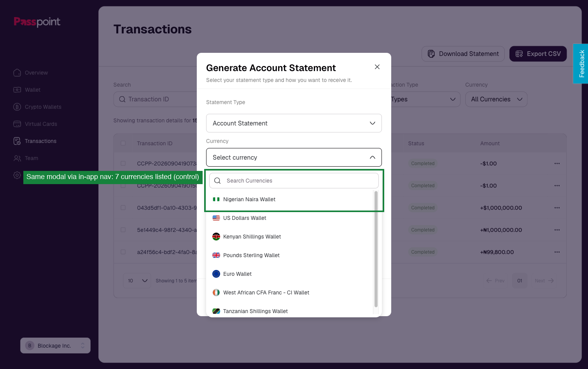Click the Download Statement button
The image size is (588, 369).
(463, 54)
